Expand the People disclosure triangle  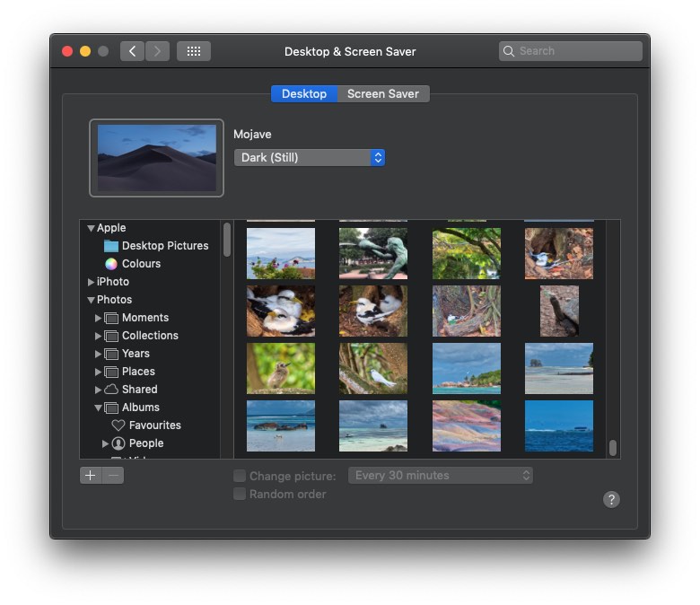[105, 443]
